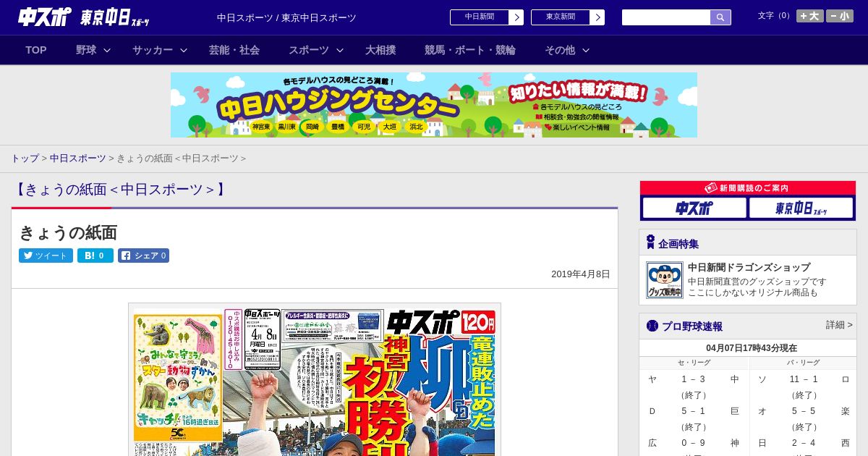Select 芸能・社会 in navigation bar

pyautogui.click(x=234, y=50)
